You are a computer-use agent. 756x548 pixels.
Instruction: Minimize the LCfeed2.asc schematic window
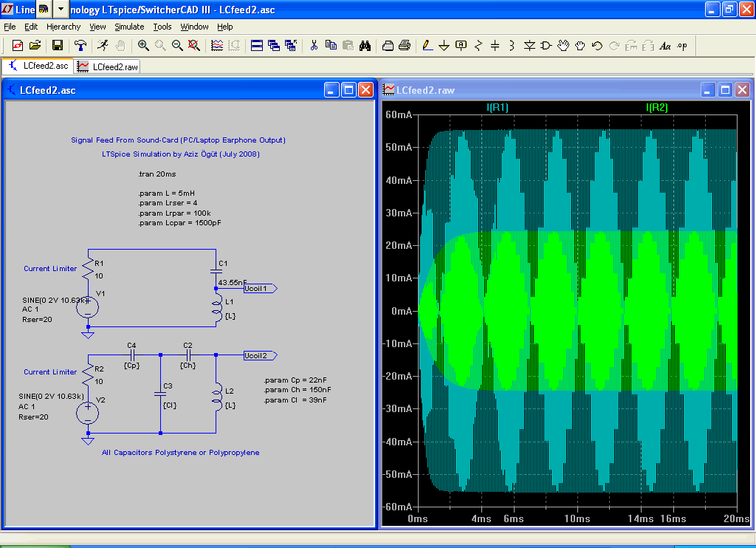coord(331,89)
